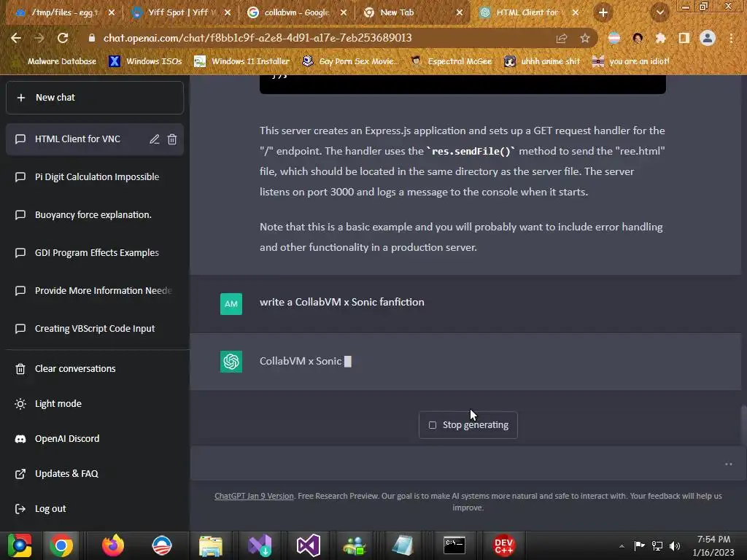
Task: Open the Windows 11 Installer bookmark
Action: point(242,61)
